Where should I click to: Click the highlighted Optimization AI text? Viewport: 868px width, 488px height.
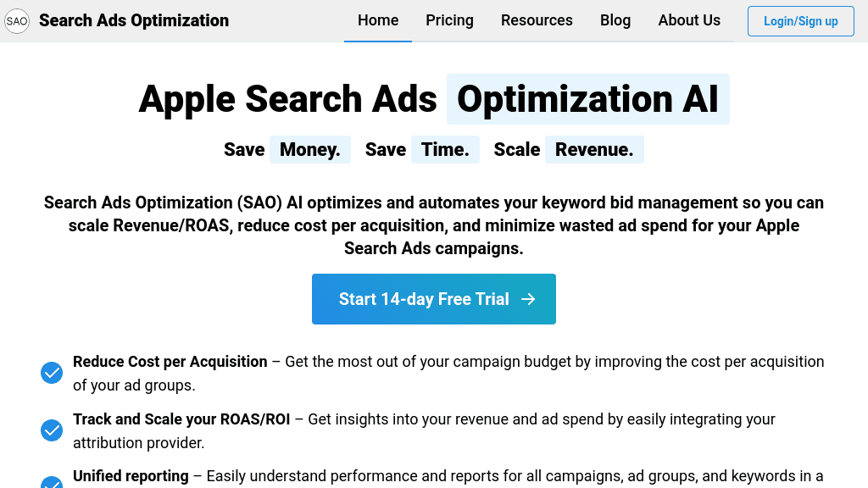588,99
